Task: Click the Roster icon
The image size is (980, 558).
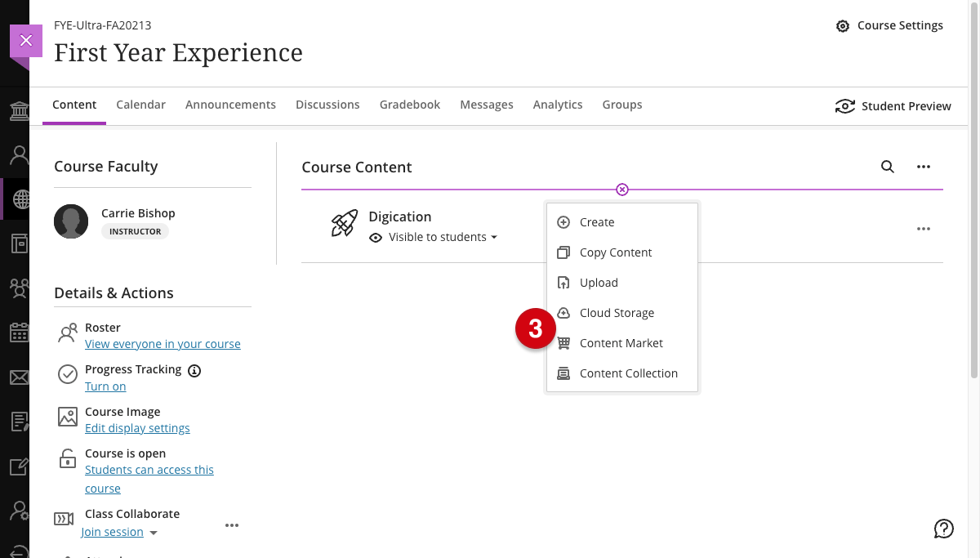Action: click(68, 333)
